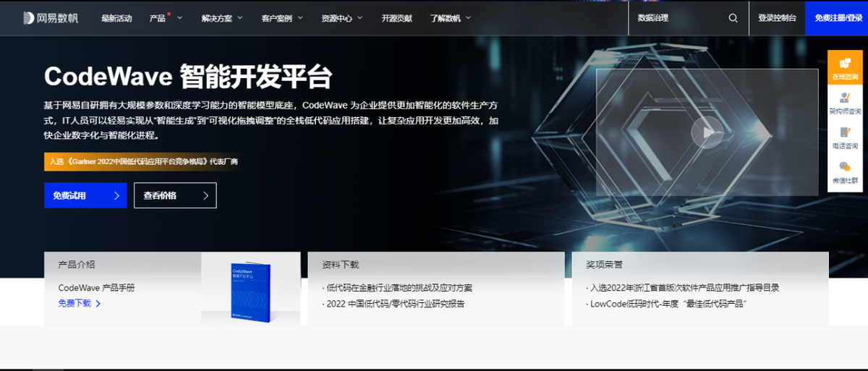Click the 免费下载 link
This screenshot has width=868, height=371.
click(75, 304)
